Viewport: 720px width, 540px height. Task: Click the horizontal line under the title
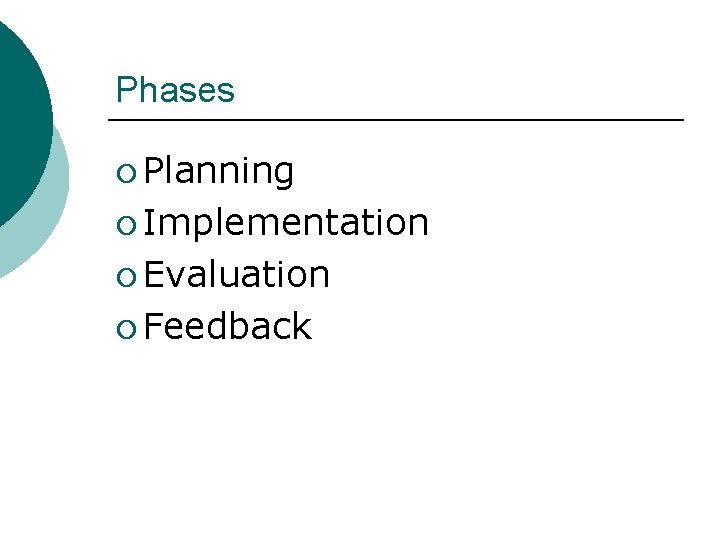395,120
